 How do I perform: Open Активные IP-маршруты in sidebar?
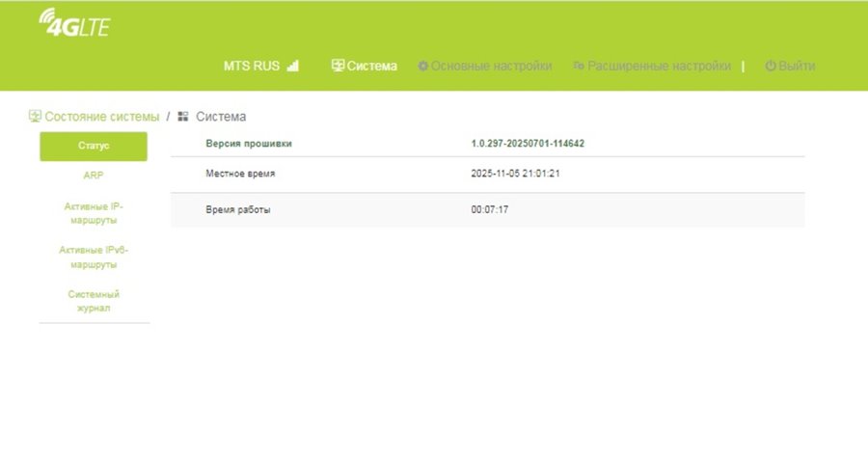tap(94, 213)
